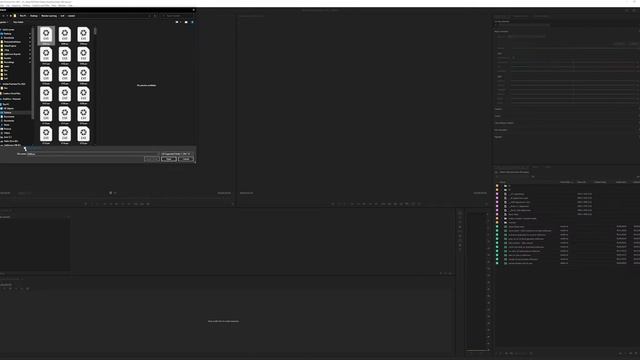Select Desktop under This PC in sidebar
640x360 pixels.
pyautogui.click(x=7, y=112)
